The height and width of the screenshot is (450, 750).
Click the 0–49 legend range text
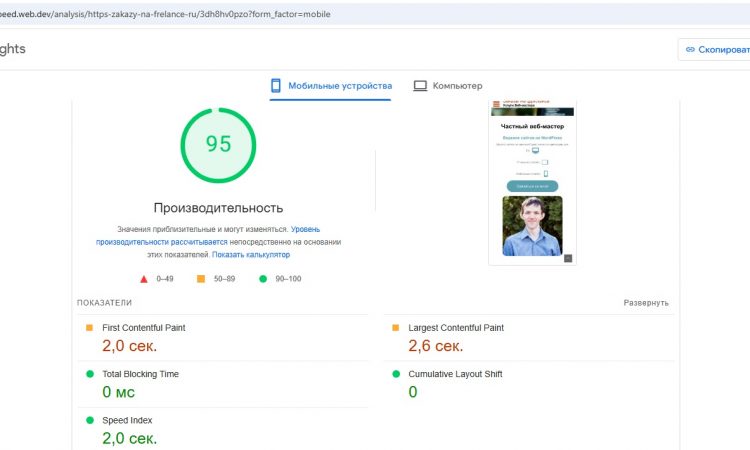[165, 279]
